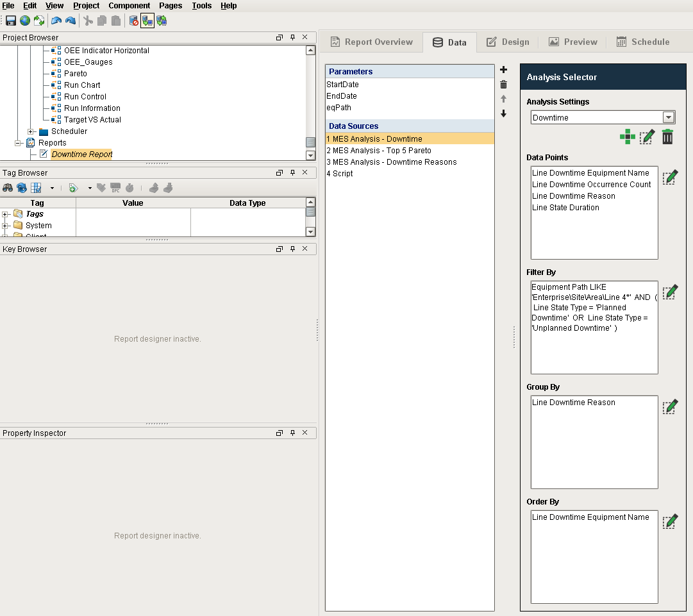The height and width of the screenshot is (616, 693).
Task: Click the binoculars icon in Tag Browser
Action: [x=8, y=188]
